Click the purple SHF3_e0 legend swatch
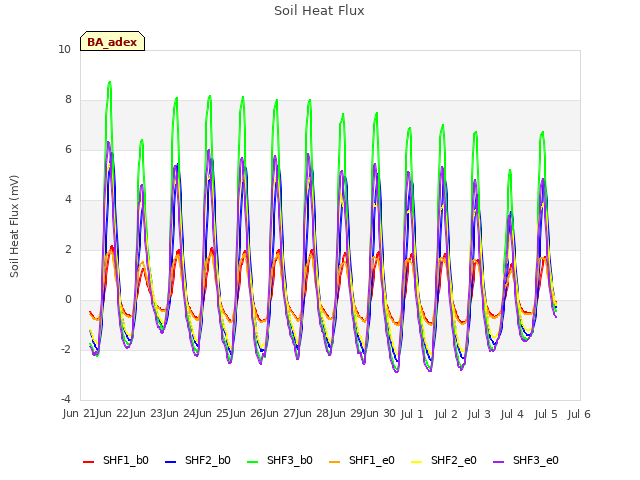 (499, 462)
